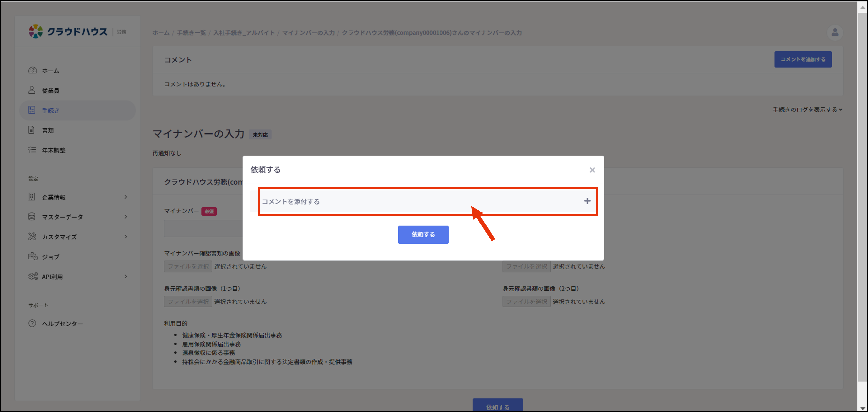This screenshot has height=412, width=868.
Task: Click the 手続き一覧 breadcrumb link
Action: tap(191, 33)
